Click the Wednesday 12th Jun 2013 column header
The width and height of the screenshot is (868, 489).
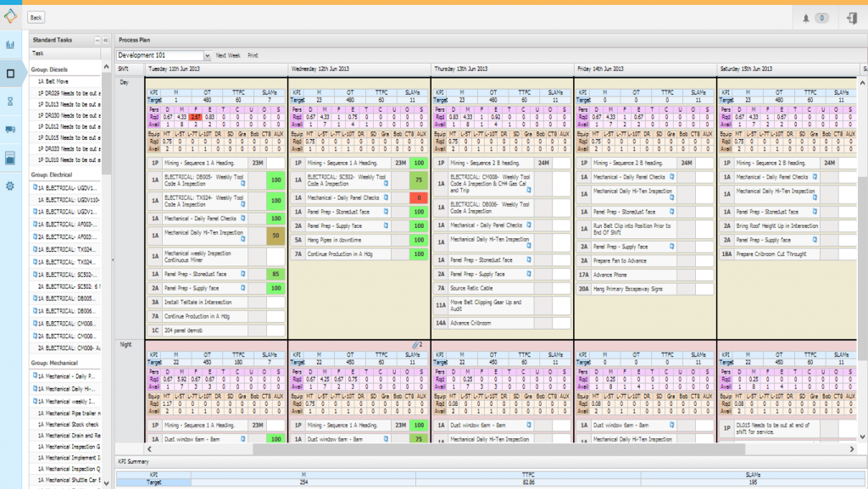pos(359,69)
